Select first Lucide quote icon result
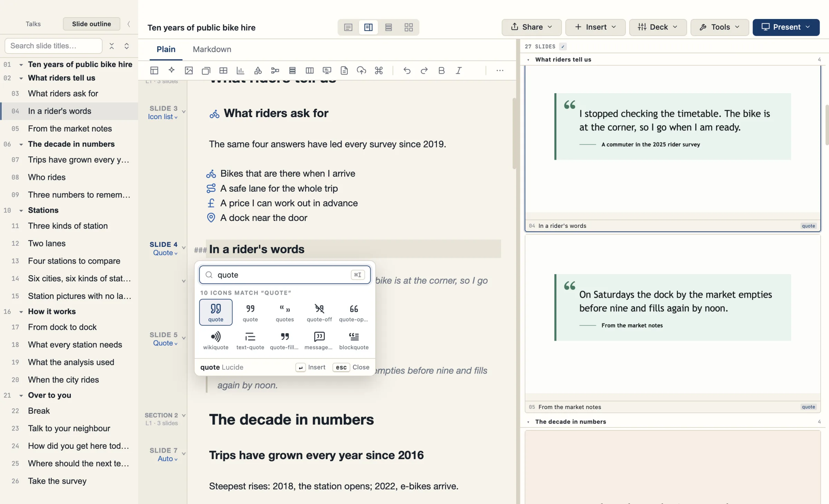This screenshot has height=504, width=829. coord(216,312)
